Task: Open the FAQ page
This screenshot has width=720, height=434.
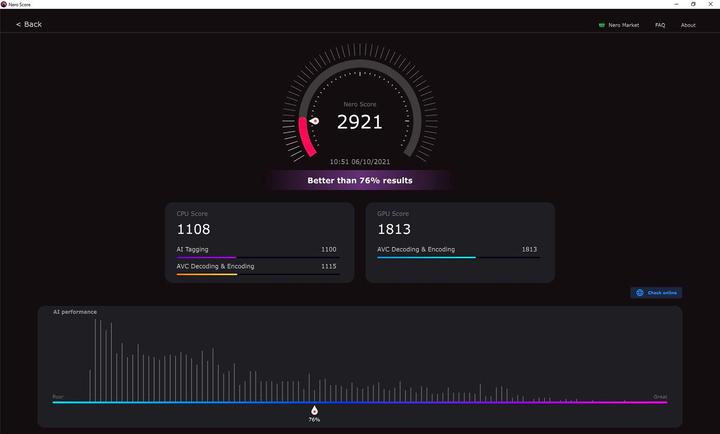Action: pos(660,25)
